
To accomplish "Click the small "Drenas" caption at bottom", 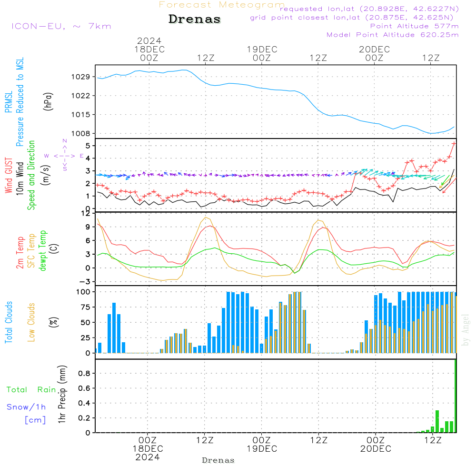I will [218, 460].
